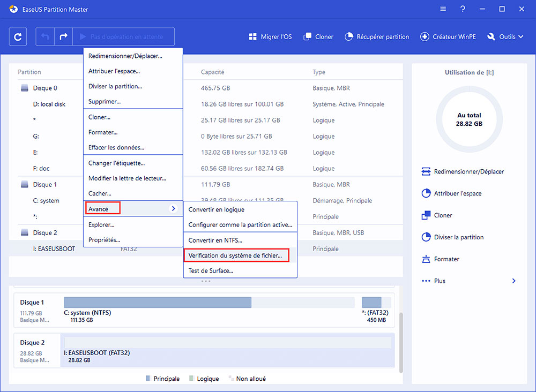This screenshot has width=536, height=392.
Task: Click the FAT32 450 MB partition block
Action: pos(376,303)
